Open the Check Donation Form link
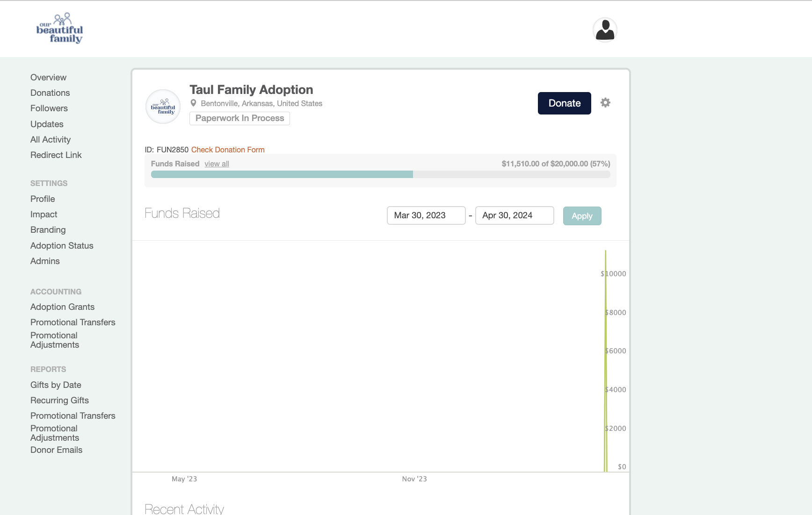This screenshot has height=515, width=812. click(x=228, y=150)
